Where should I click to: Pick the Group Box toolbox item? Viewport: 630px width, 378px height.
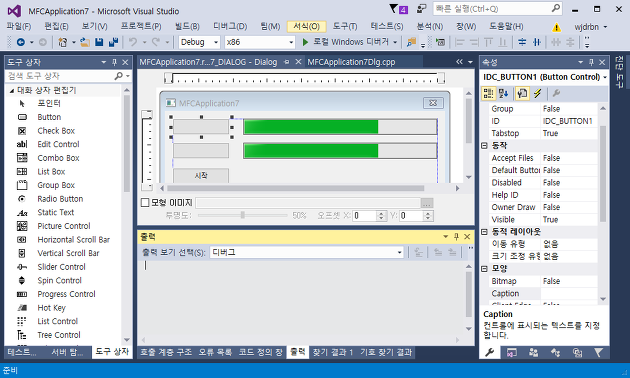(x=56, y=185)
